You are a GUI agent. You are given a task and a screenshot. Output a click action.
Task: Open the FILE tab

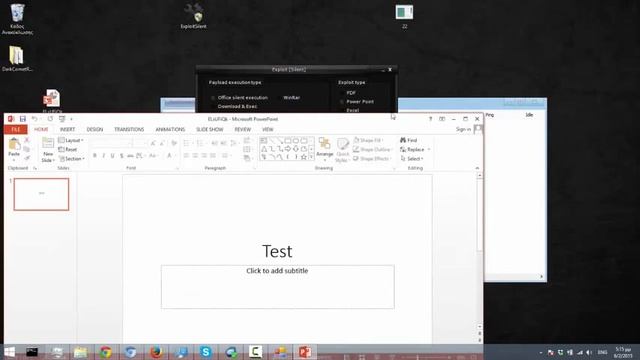click(x=16, y=129)
